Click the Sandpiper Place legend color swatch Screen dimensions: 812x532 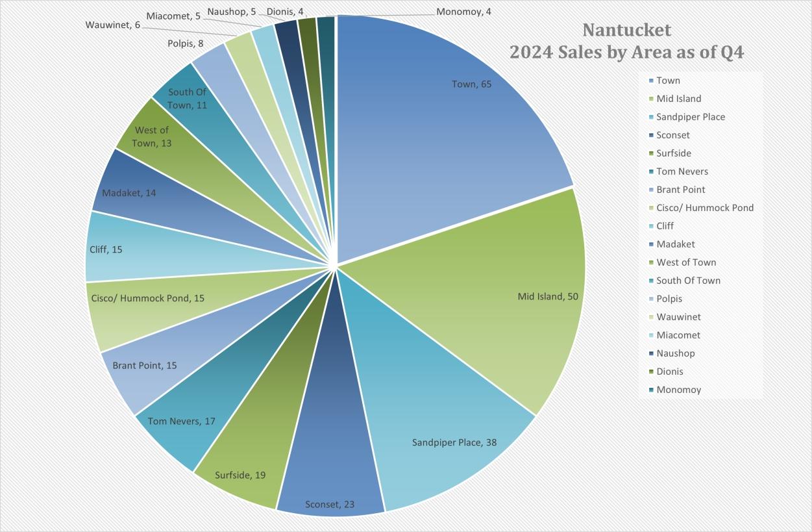coord(650,117)
